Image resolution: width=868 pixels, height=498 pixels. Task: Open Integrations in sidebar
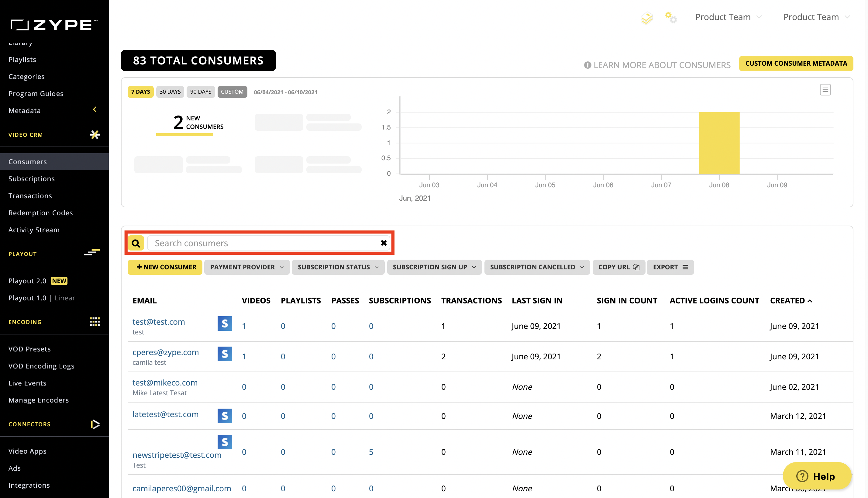tap(29, 485)
